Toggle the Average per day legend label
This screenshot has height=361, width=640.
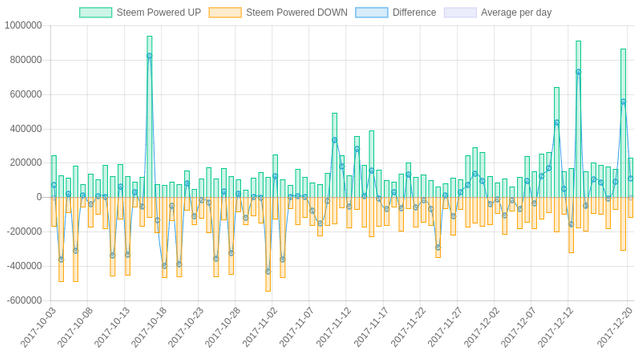point(516,13)
